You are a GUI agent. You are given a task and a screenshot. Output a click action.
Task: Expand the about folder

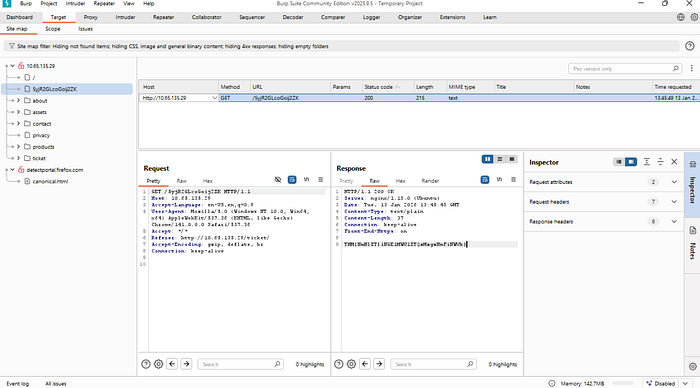click(18, 100)
